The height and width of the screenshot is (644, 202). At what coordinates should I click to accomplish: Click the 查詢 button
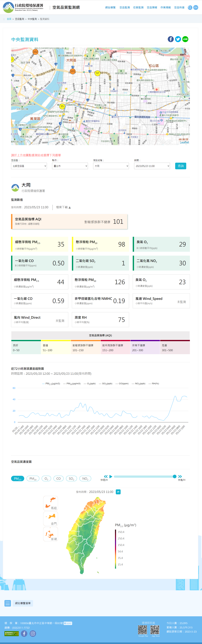pyautogui.click(x=181, y=166)
